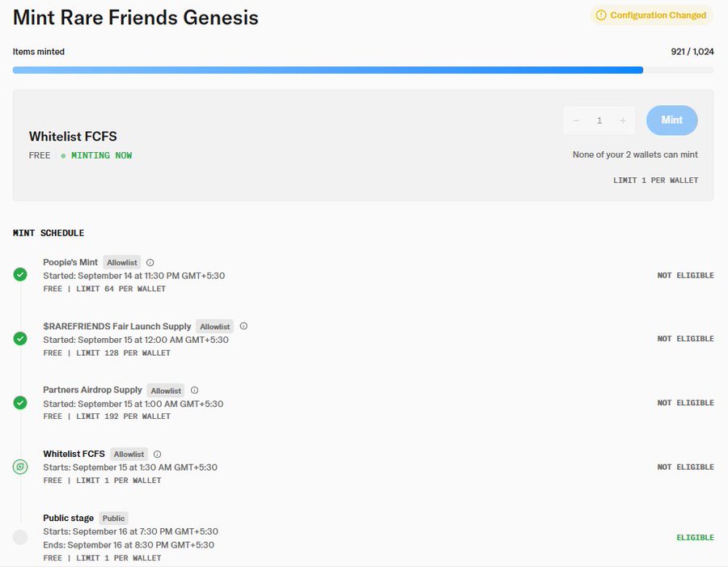Image resolution: width=728 pixels, height=567 pixels.
Task: Click 'Whitelist FCFS' name in the mint schedule
Action: 74,454
